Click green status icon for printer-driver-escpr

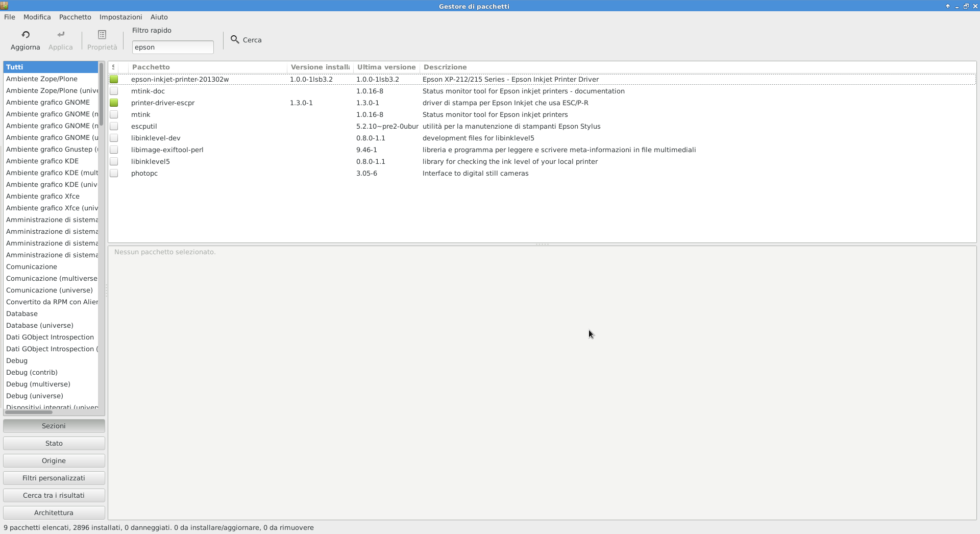point(114,103)
